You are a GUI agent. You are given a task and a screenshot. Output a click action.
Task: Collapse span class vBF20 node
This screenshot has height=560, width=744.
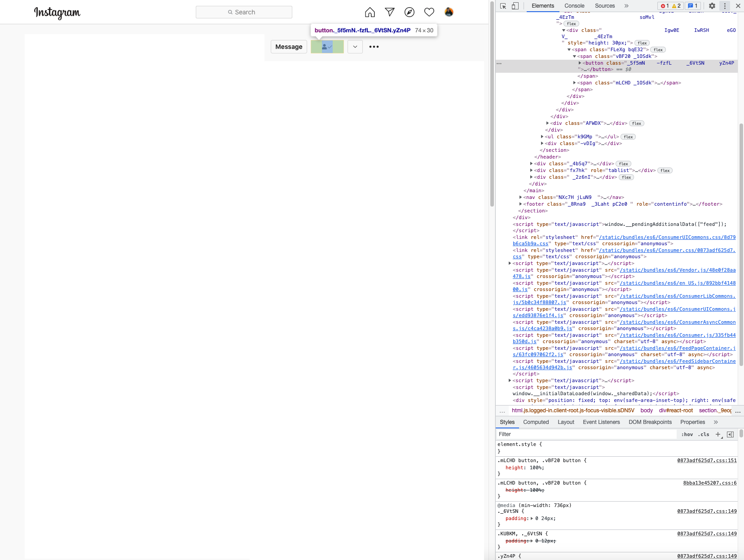tap(574, 57)
